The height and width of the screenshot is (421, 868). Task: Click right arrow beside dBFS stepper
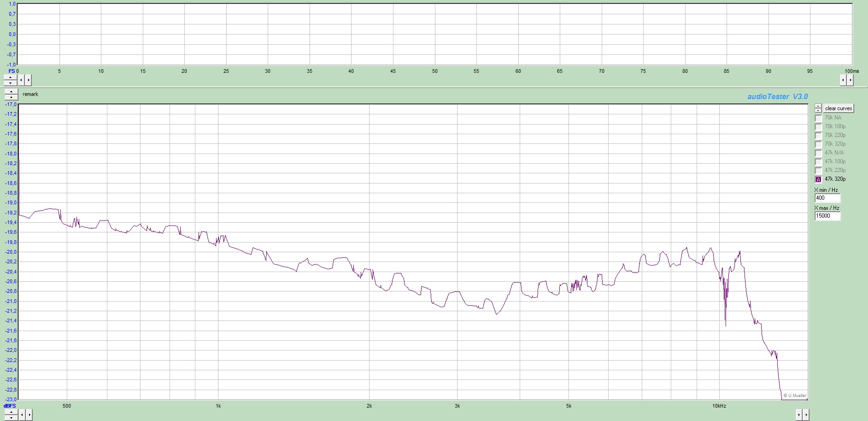[x=29, y=415]
